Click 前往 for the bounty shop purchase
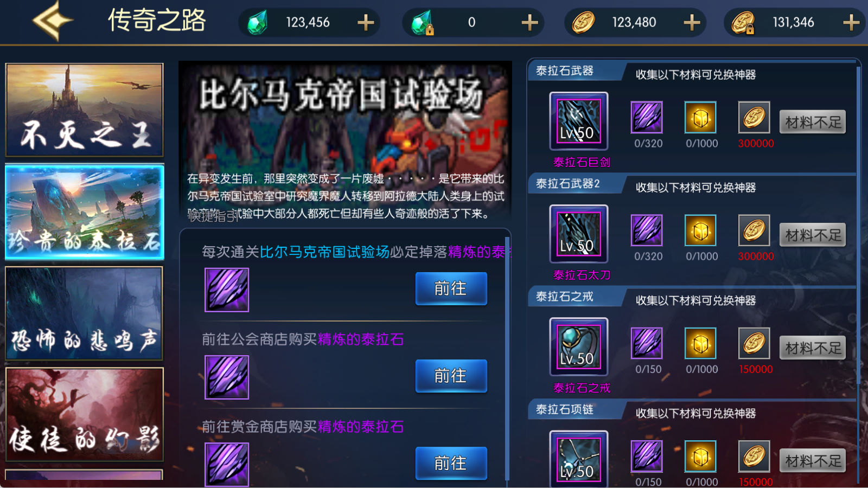This screenshot has height=488, width=868. (x=451, y=463)
